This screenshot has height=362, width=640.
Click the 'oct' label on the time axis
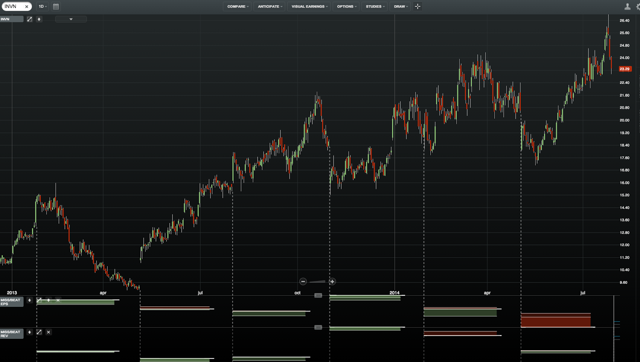[298, 293]
